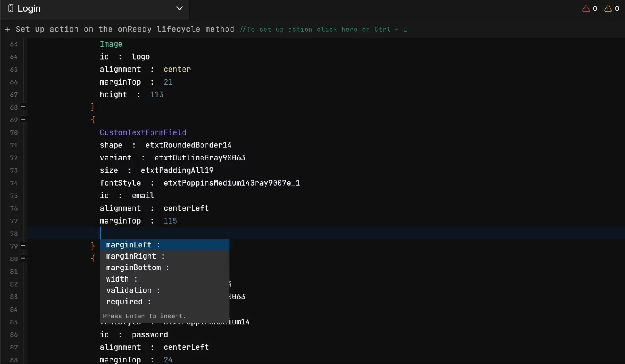Click Set up action on onReady link
Image resolution: width=625 pixels, height=364 pixels.
click(125, 30)
